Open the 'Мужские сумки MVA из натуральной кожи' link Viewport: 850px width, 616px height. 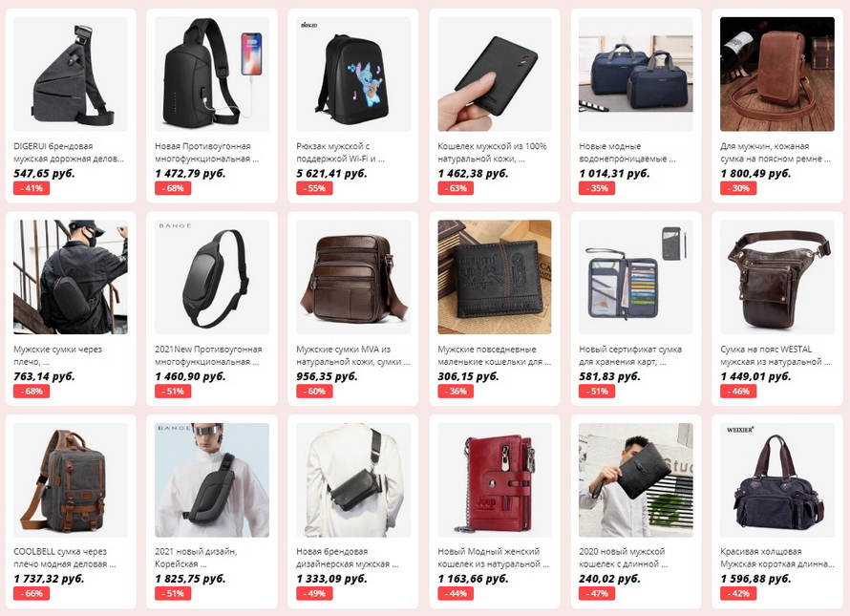click(x=353, y=355)
